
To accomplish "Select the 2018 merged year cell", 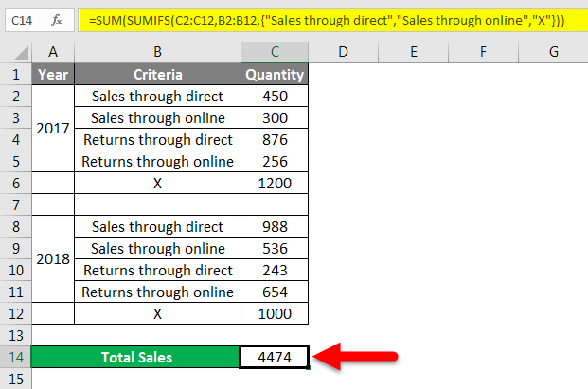I will pos(52,259).
